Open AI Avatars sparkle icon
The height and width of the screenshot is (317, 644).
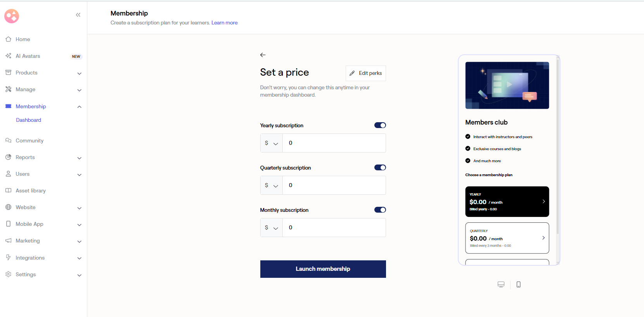coord(8,56)
